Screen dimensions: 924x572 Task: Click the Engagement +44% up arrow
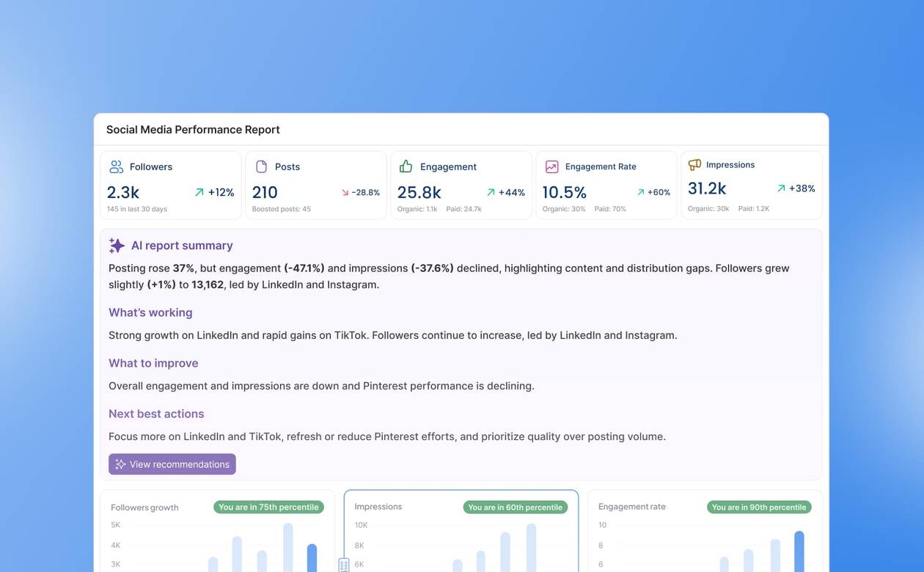pyautogui.click(x=491, y=192)
